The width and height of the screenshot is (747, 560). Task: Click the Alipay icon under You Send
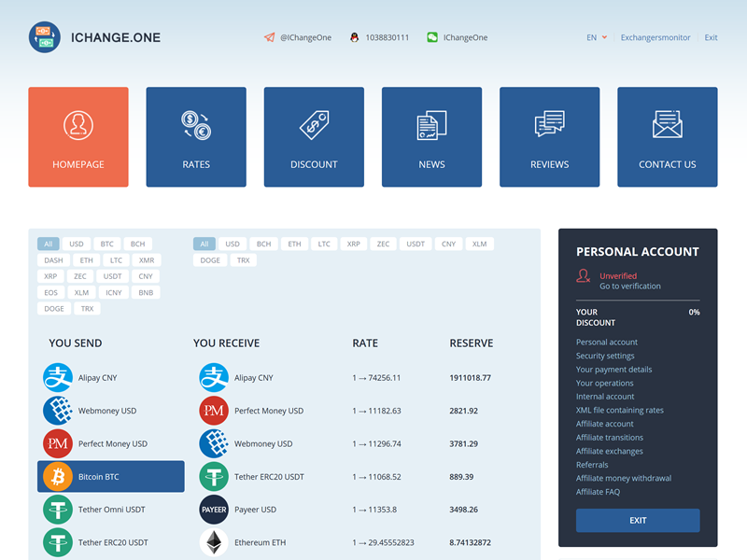58,378
